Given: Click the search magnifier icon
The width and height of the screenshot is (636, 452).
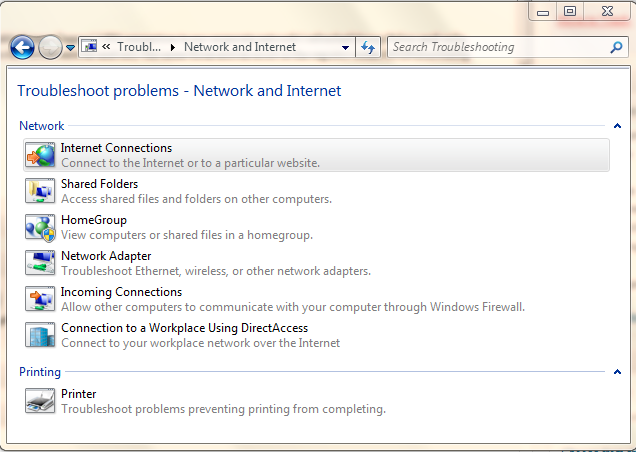Looking at the screenshot, I should (616, 47).
